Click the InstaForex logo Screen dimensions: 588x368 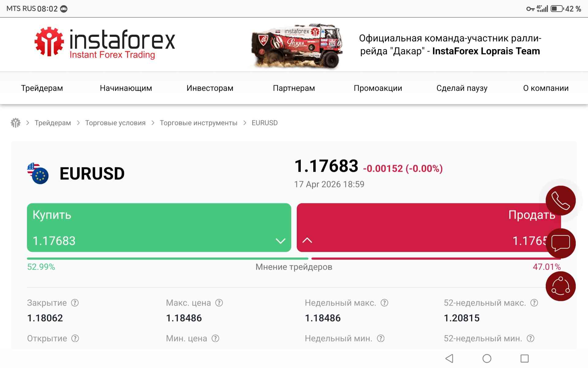(104, 44)
